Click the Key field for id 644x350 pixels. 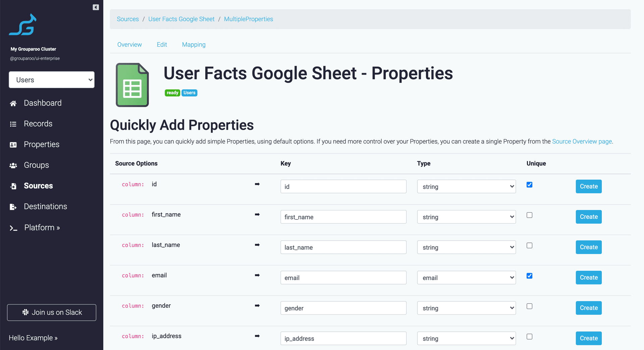point(343,186)
